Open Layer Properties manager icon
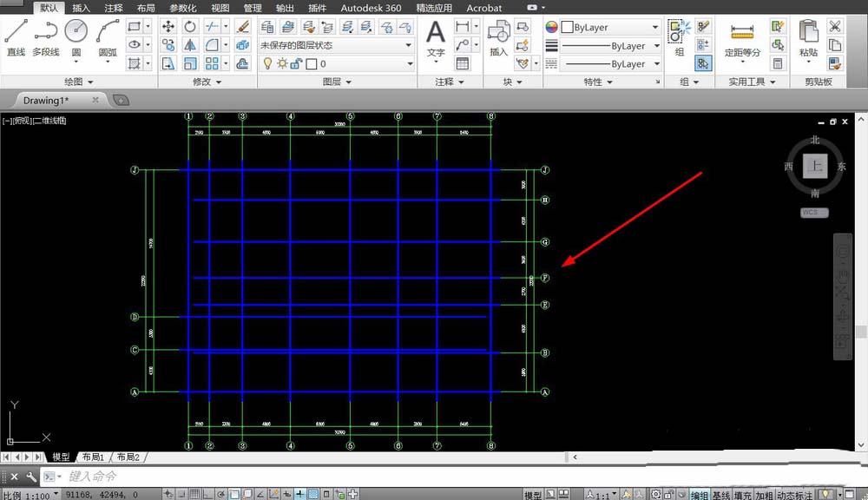Image resolution: width=868 pixels, height=500 pixels. pos(267,27)
